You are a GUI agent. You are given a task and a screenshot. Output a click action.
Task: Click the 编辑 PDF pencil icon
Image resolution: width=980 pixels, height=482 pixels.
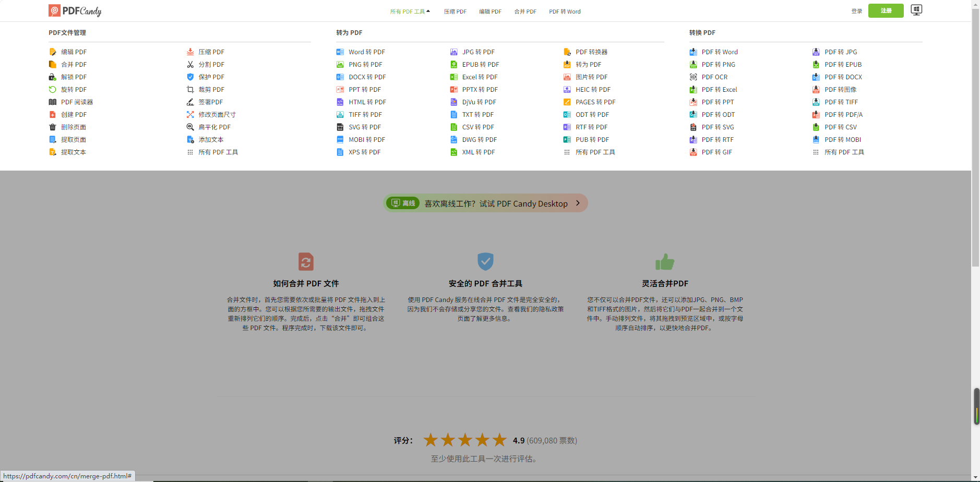[x=53, y=52]
